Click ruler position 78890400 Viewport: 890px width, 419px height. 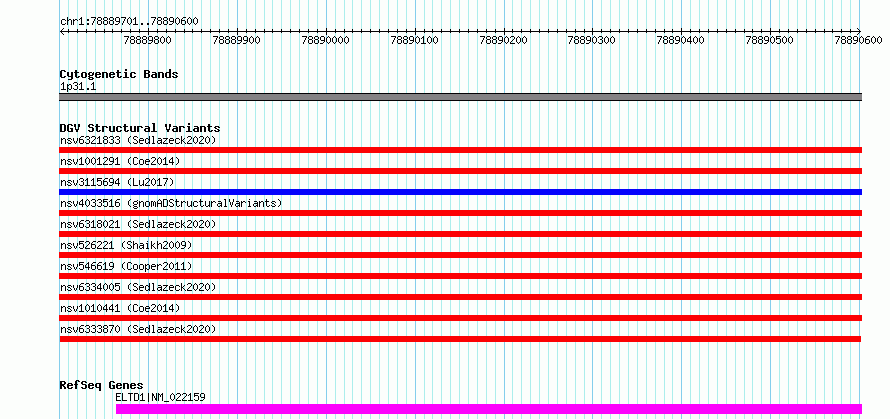pos(681,40)
